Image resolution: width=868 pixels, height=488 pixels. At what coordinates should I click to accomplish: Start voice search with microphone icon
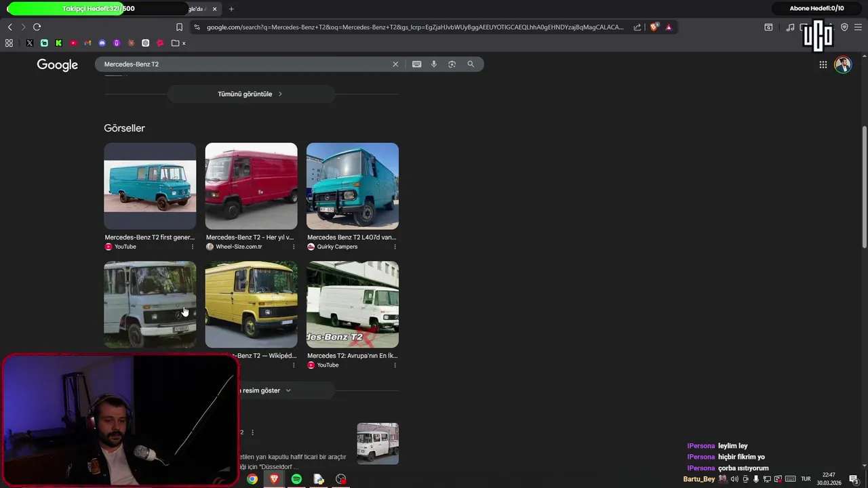point(434,64)
